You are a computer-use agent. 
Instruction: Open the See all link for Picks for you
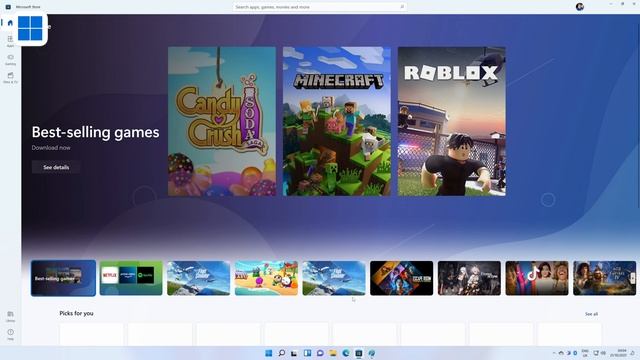pos(591,314)
